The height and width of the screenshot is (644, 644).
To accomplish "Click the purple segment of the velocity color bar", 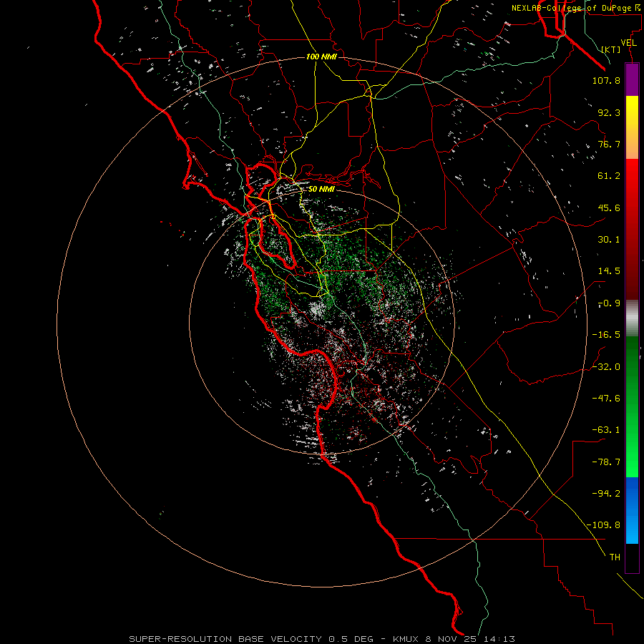I will tap(632, 79).
